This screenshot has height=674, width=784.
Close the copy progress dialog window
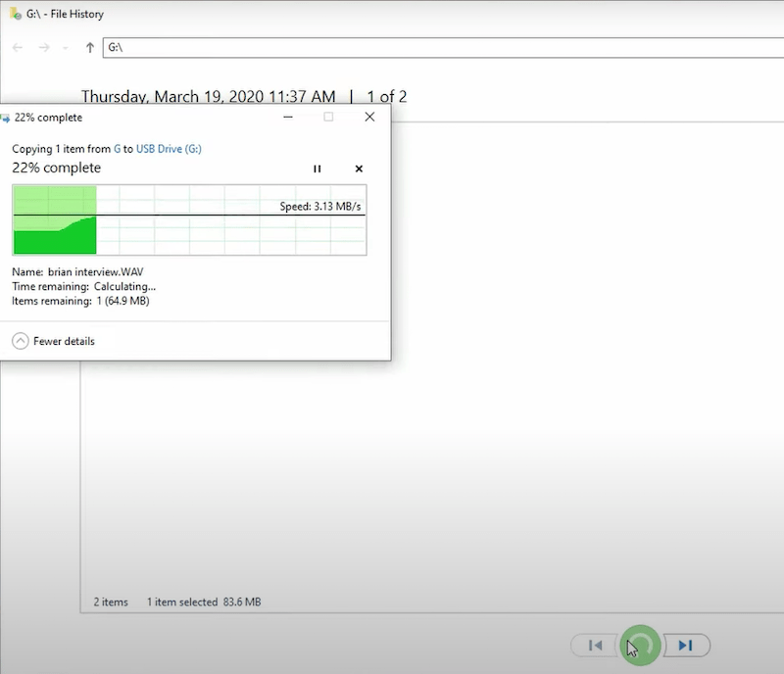pos(369,117)
